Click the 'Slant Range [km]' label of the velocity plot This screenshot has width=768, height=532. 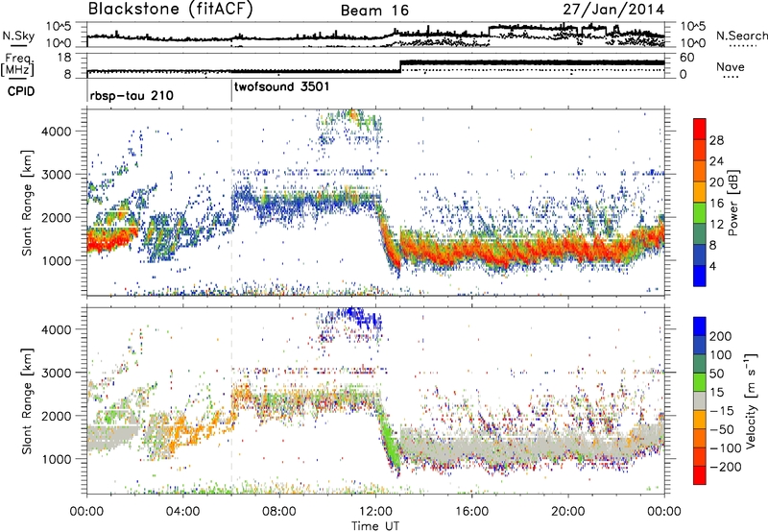coord(27,400)
